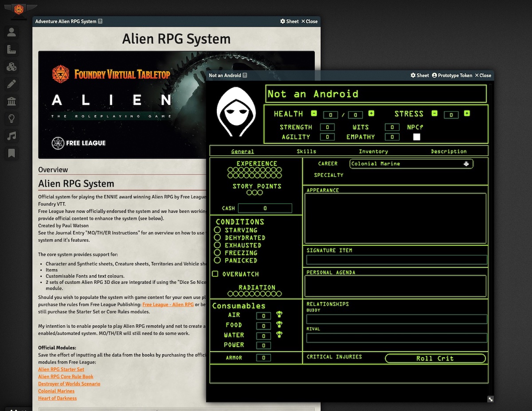The image size is (532, 411).
Task: Toggle the Panicked condition
Action: click(217, 260)
